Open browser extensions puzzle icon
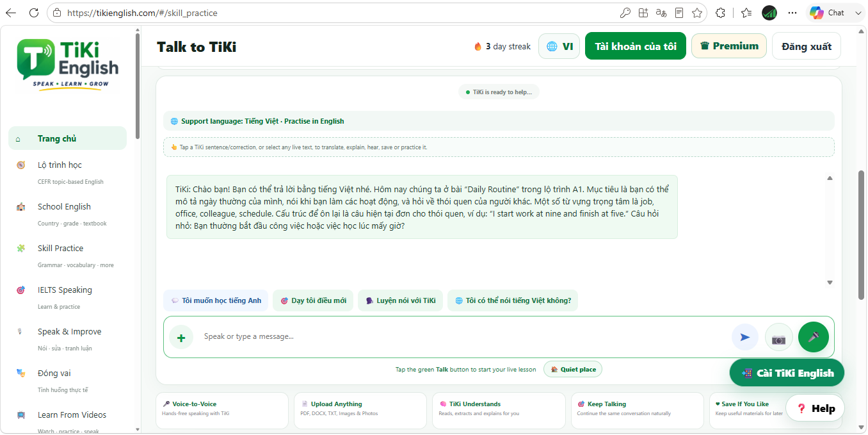868x435 pixels. pos(721,13)
